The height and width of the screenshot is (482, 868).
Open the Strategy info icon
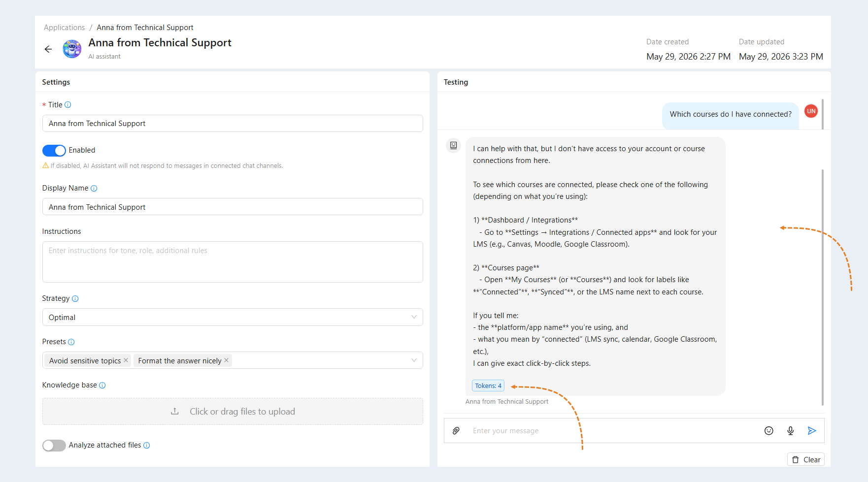pos(75,299)
